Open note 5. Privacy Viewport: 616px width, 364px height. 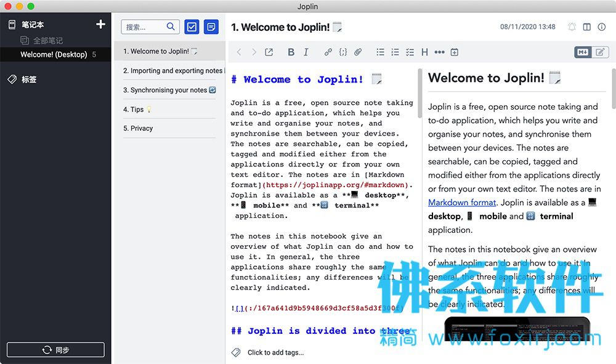[169, 128]
